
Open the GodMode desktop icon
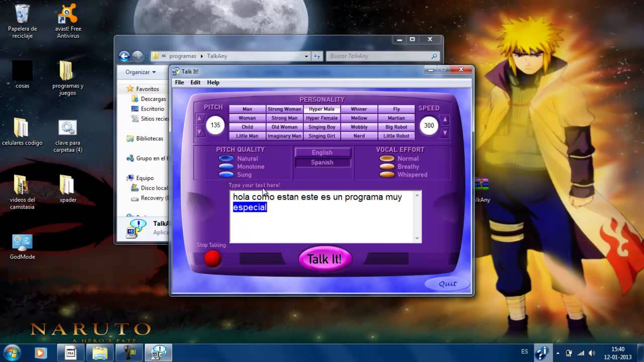click(22, 246)
